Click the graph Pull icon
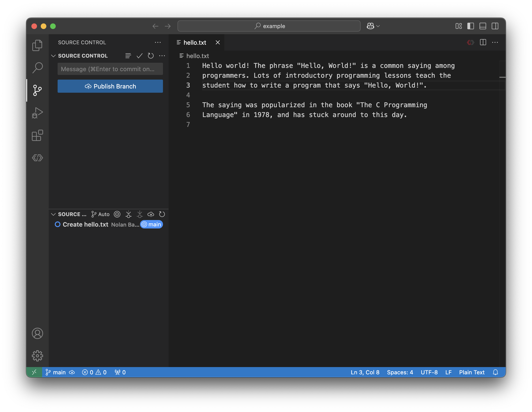The image size is (532, 412). click(140, 214)
